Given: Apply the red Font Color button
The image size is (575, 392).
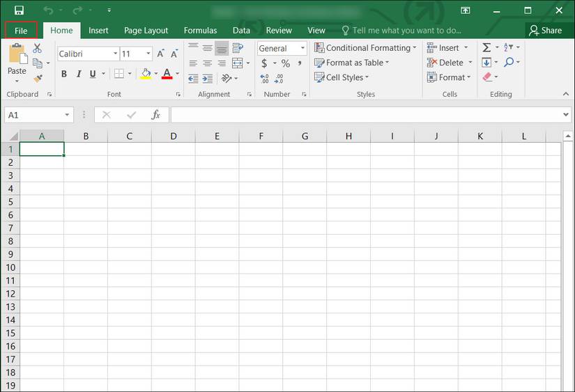Looking at the screenshot, I should tap(167, 74).
